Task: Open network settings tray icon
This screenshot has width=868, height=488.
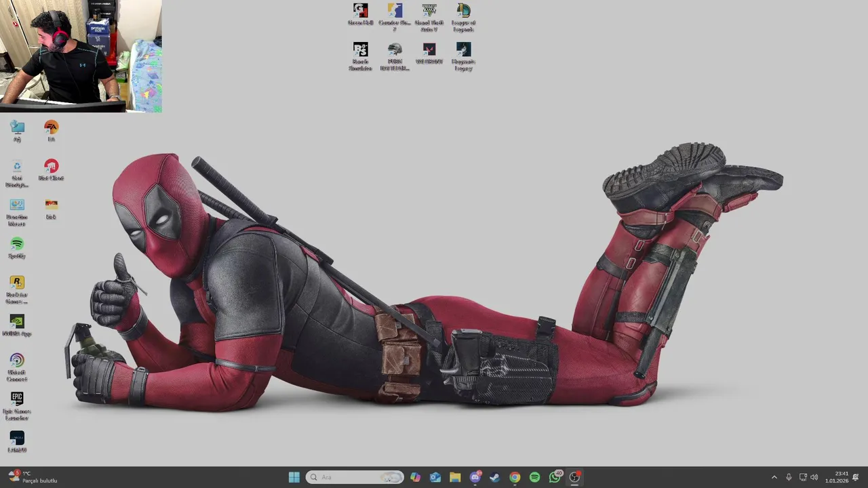Action: coord(803,477)
